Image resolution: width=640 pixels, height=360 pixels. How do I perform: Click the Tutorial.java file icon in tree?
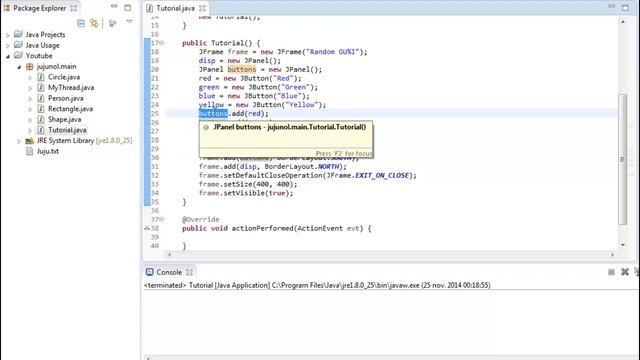[41, 130]
